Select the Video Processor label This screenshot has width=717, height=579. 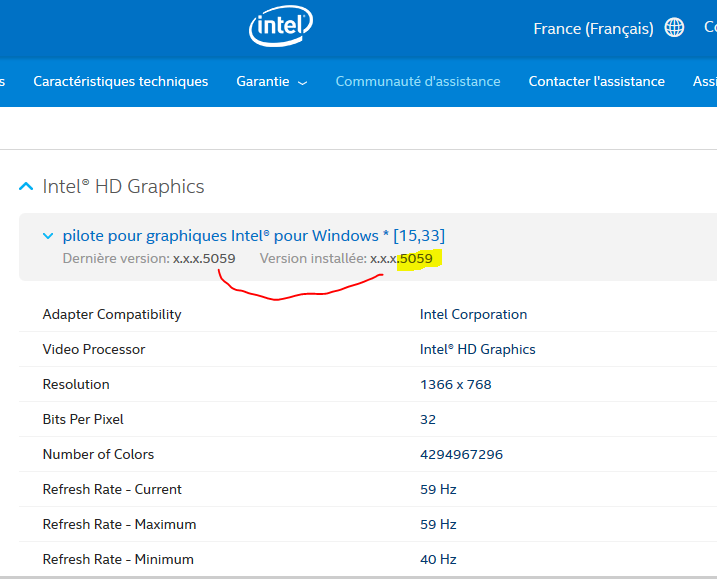[94, 349]
